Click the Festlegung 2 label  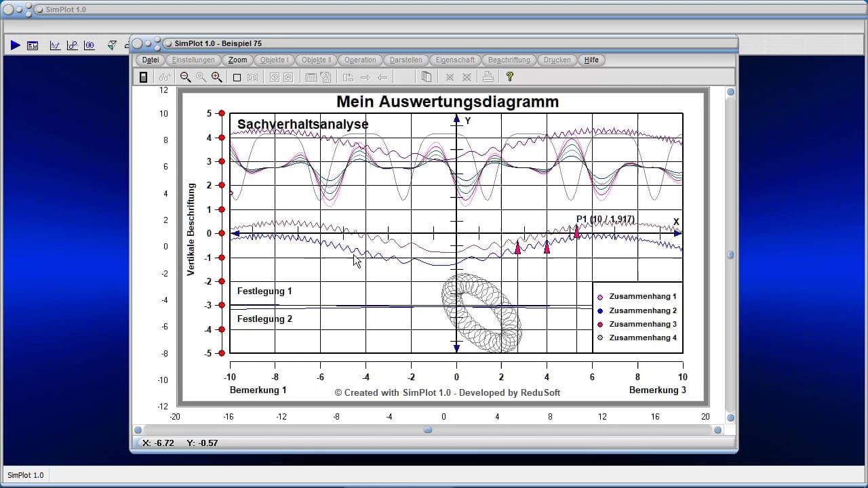click(x=264, y=319)
